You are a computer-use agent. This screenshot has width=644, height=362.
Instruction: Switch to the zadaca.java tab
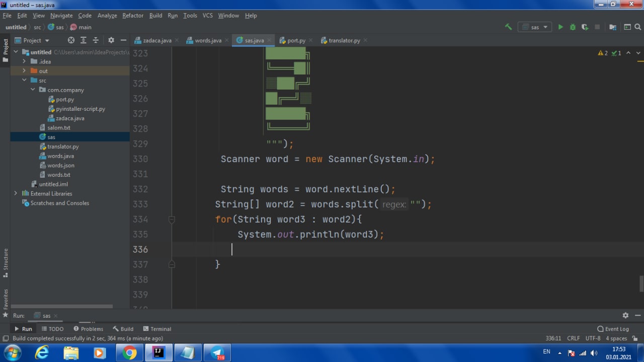coord(157,40)
